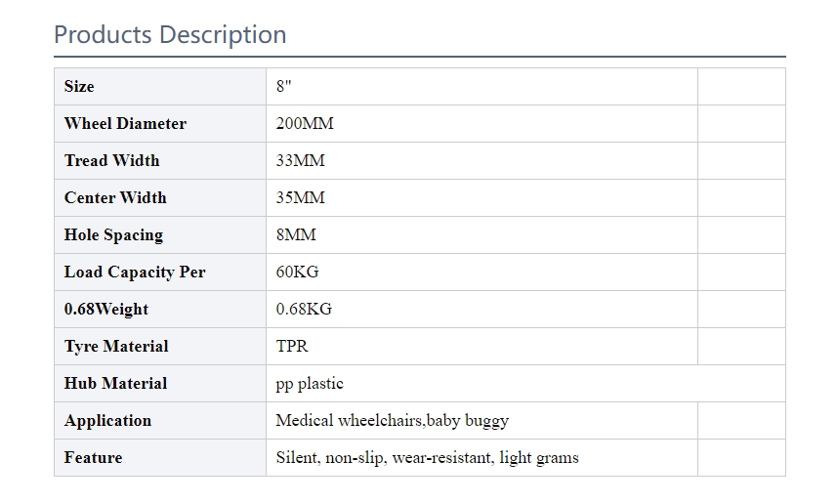Click the 0.68KG weight value
837x504 pixels.
click(304, 309)
